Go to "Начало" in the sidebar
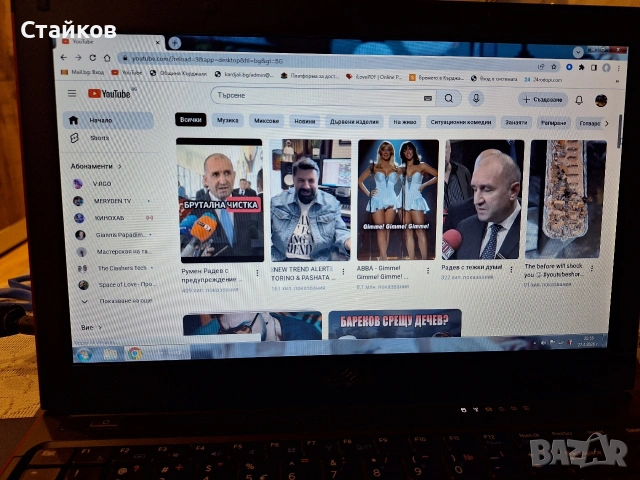640x480 pixels. 100,120
